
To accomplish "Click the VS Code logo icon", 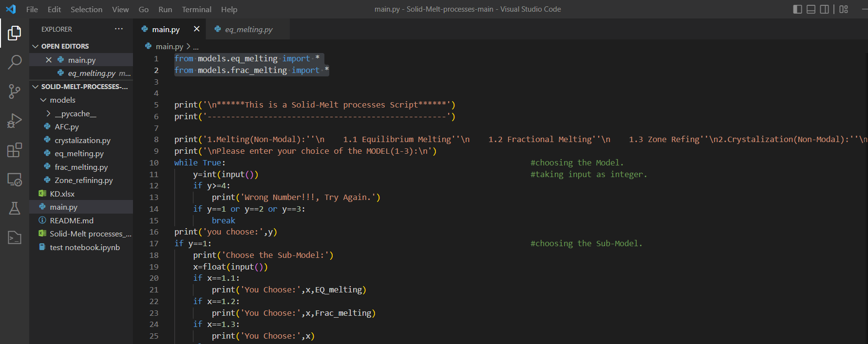I will point(11,9).
